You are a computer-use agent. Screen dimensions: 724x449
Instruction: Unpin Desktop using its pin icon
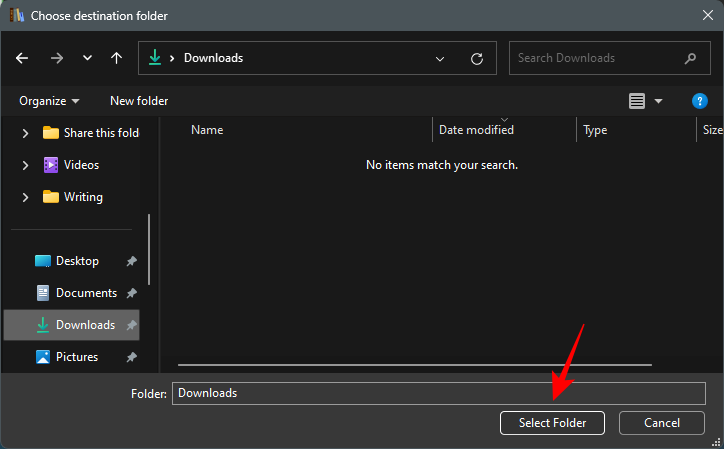132,261
